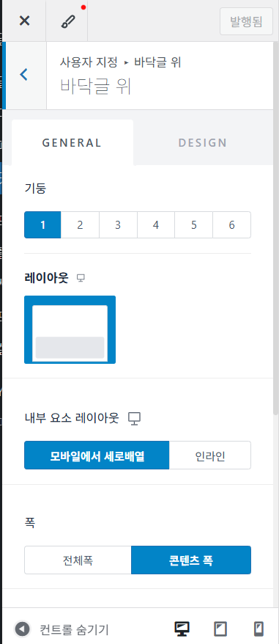Image resolution: width=279 pixels, height=644 pixels.
Task: Click the 발행됨 publish button
Action: tap(246, 21)
